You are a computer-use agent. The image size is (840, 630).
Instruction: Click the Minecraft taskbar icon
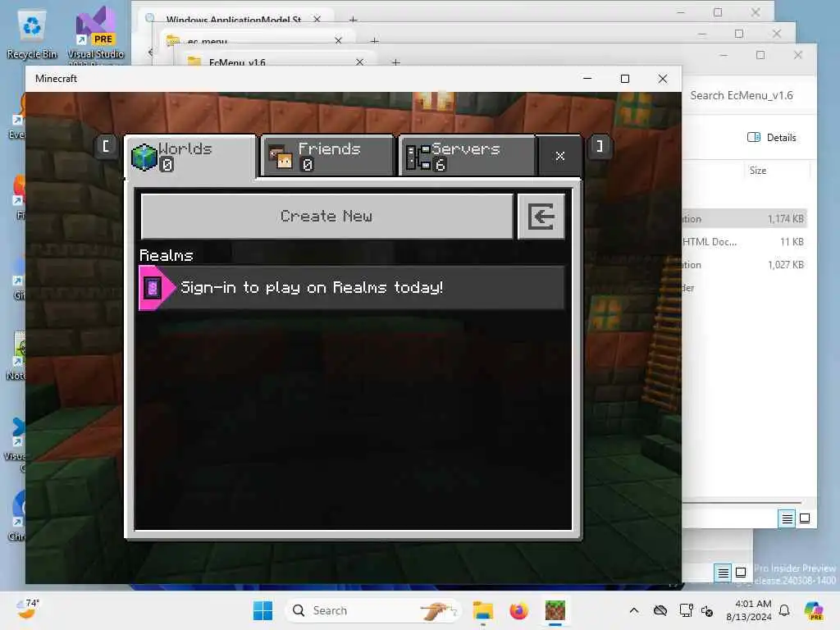pos(555,610)
